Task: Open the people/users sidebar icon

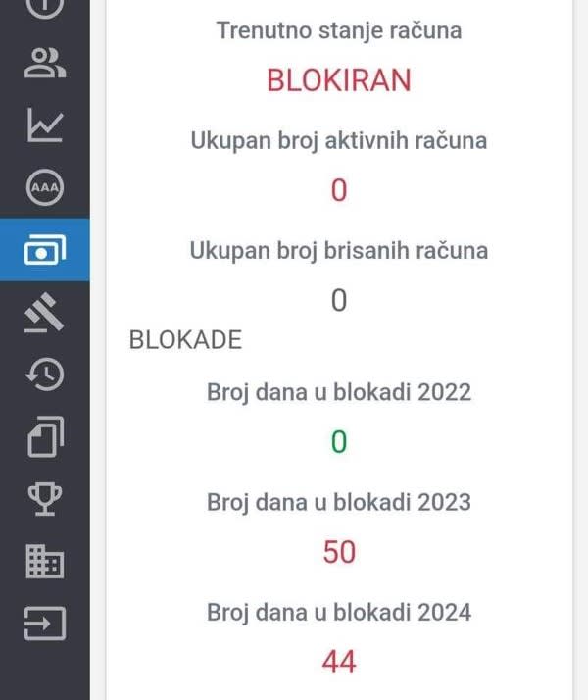Action: point(45,63)
